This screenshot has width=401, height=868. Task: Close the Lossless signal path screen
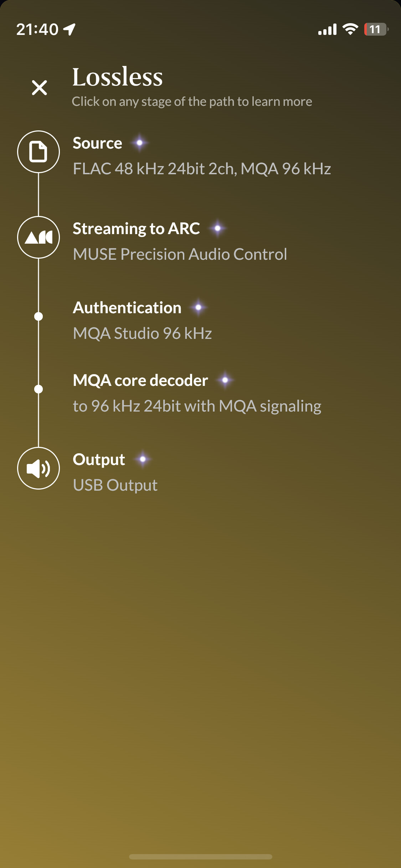coord(39,88)
